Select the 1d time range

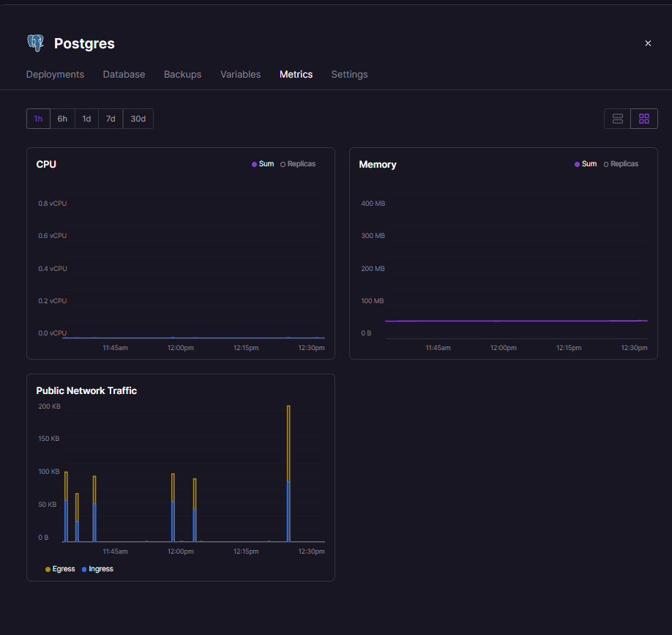pos(86,119)
